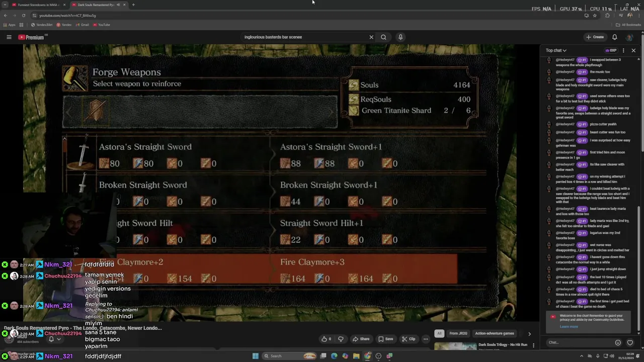Open Chrome three-dot menu
The image size is (644, 362).
pos(639,16)
